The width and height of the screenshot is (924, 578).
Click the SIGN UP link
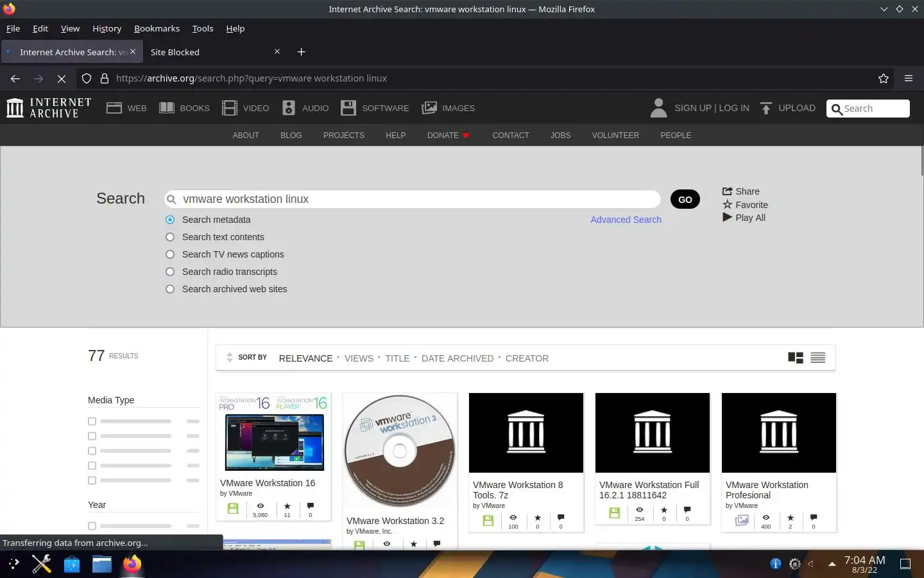(693, 108)
